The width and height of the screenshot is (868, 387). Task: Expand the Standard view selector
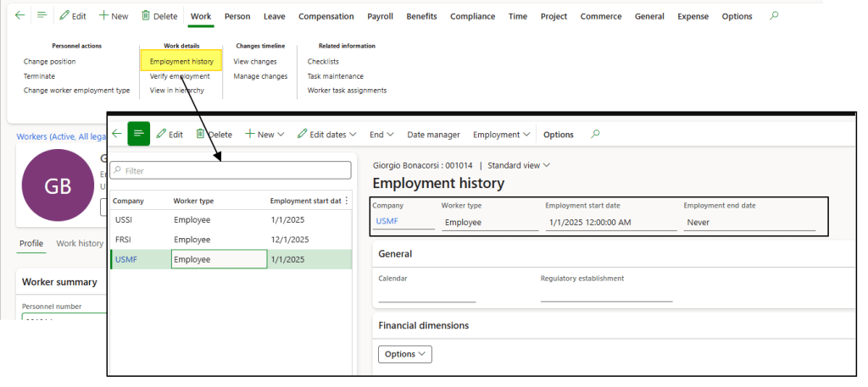519,165
